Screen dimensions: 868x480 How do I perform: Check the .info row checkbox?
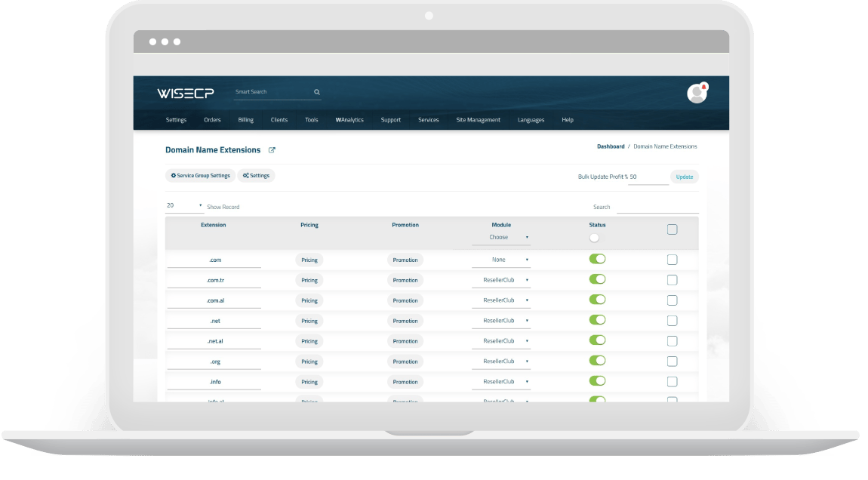[672, 381]
